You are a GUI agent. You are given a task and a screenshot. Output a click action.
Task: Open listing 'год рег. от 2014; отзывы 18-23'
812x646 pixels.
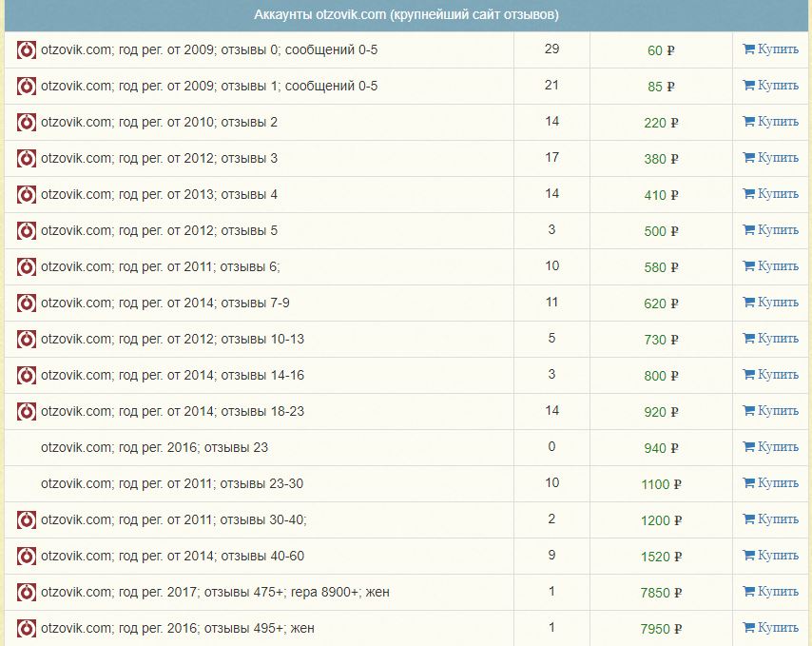click(172, 411)
